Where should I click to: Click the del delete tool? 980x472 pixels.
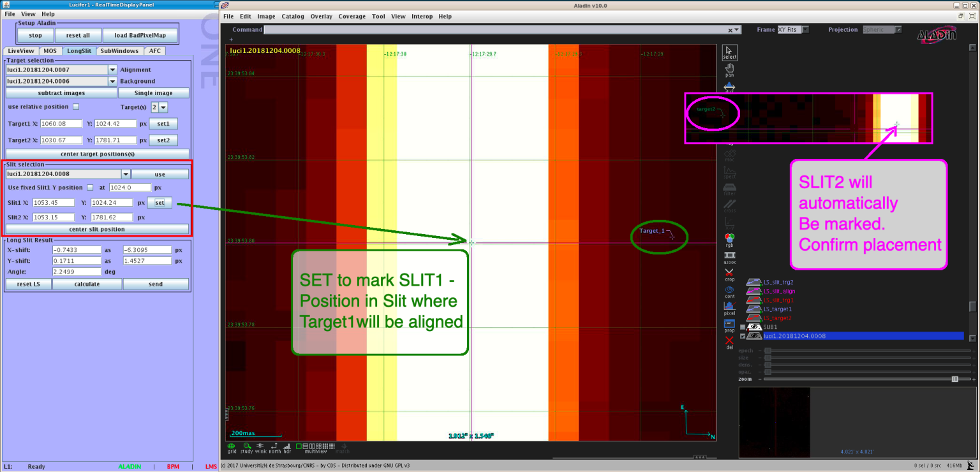pos(729,343)
